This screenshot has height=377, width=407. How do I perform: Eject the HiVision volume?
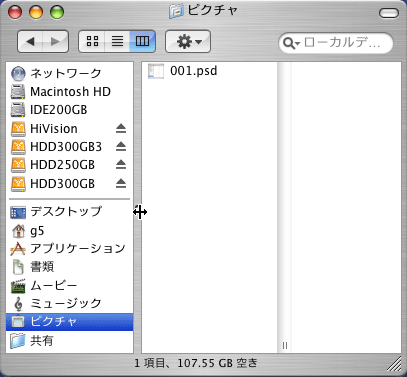click(121, 129)
